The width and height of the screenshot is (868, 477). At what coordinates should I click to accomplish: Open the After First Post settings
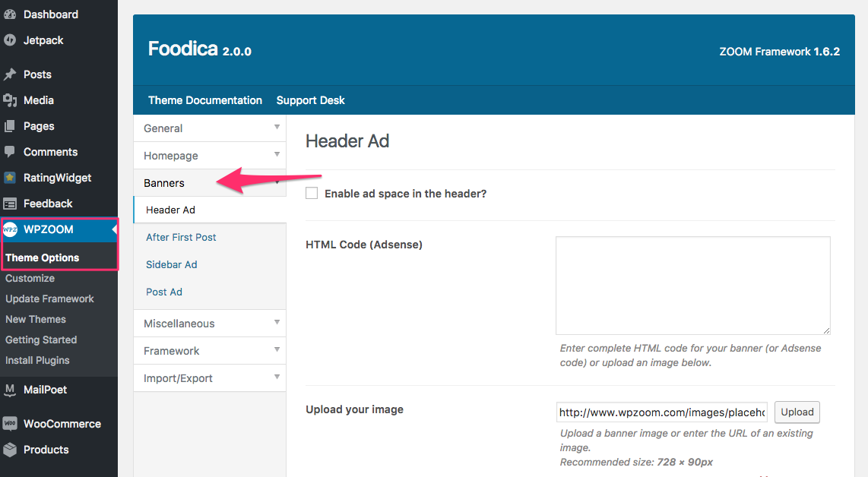pyautogui.click(x=181, y=237)
